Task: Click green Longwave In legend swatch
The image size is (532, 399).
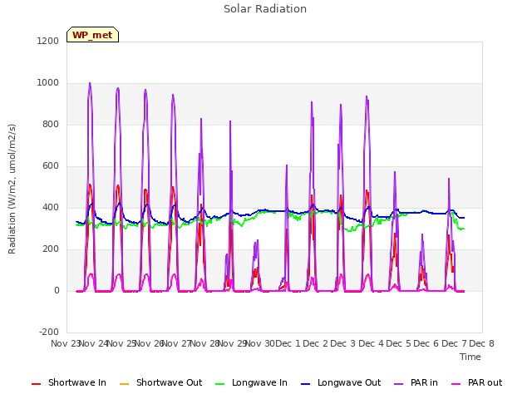Action: coord(220,384)
